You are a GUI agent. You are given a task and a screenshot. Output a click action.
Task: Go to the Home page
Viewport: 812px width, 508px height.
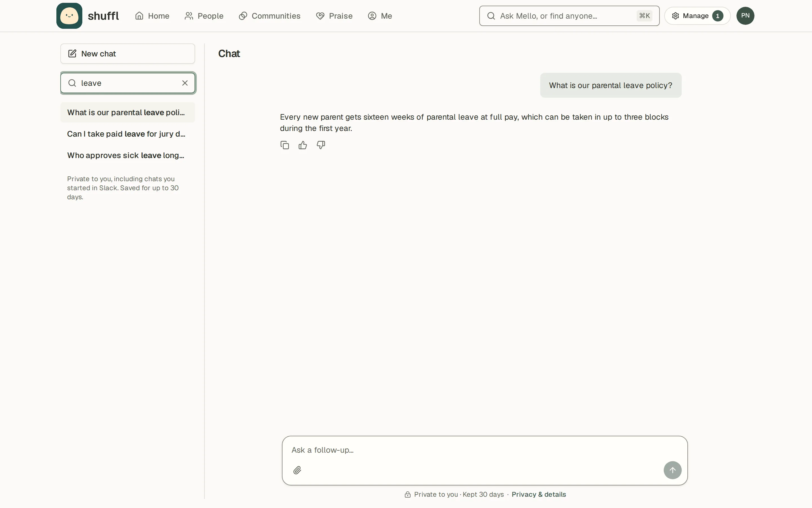(x=152, y=16)
